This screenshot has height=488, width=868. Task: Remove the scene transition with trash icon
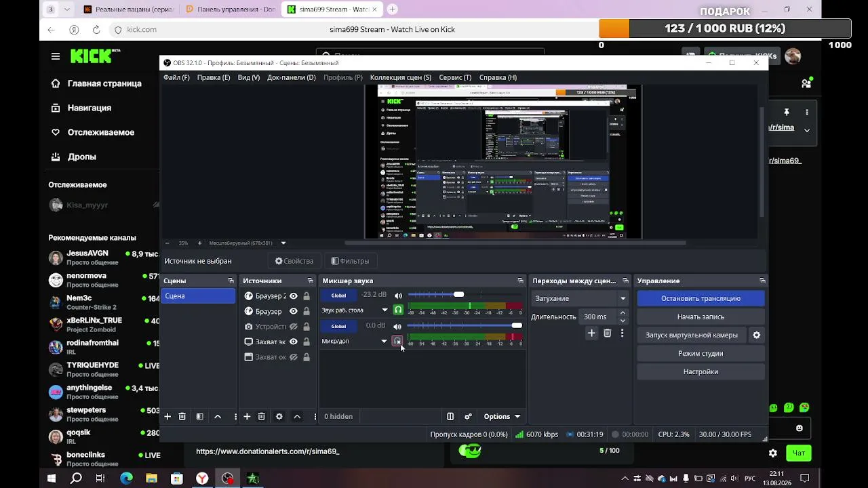point(608,333)
